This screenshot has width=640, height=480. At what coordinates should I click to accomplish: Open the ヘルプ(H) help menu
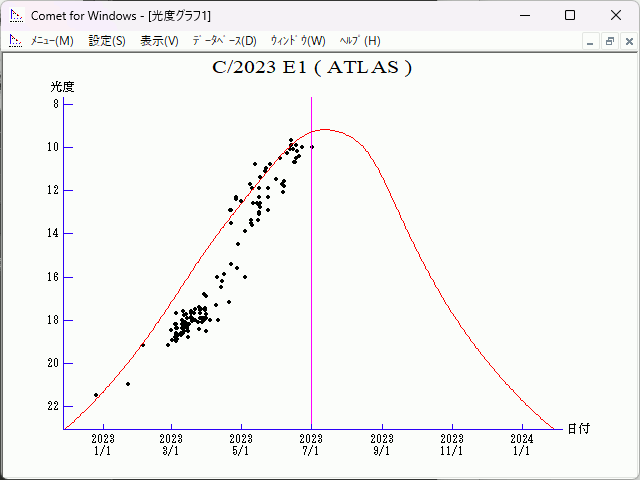click(x=360, y=41)
